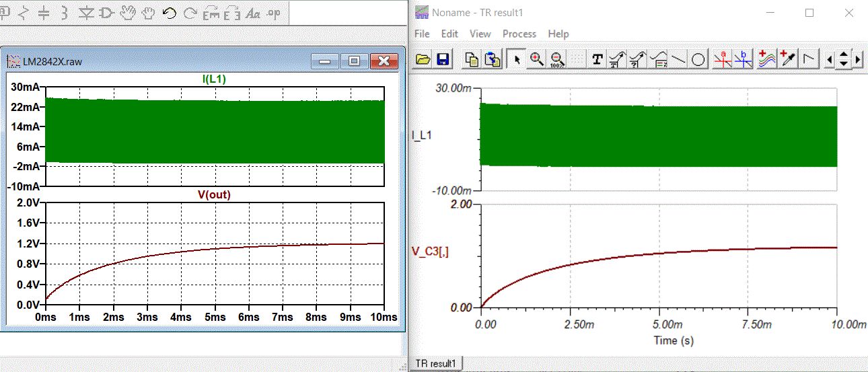
Task: Click the I(L1) trace label in LTspice
Action: click(214, 79)
